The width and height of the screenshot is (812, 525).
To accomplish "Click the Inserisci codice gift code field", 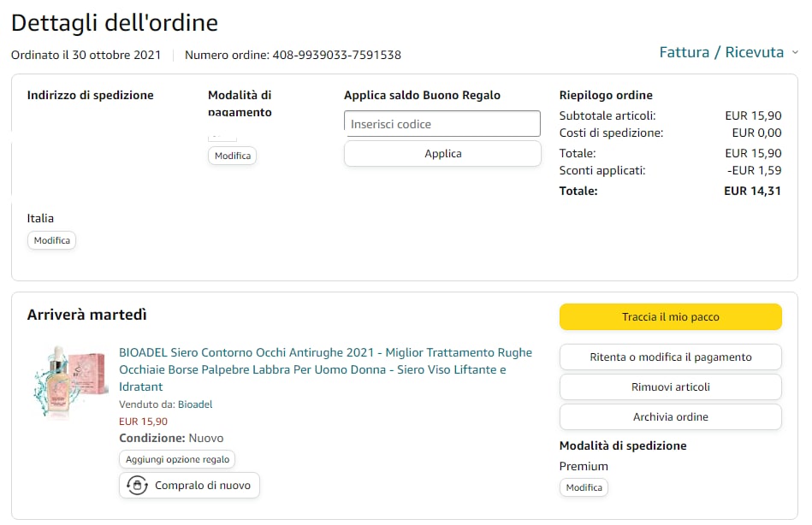I will (x=442, y=124).
